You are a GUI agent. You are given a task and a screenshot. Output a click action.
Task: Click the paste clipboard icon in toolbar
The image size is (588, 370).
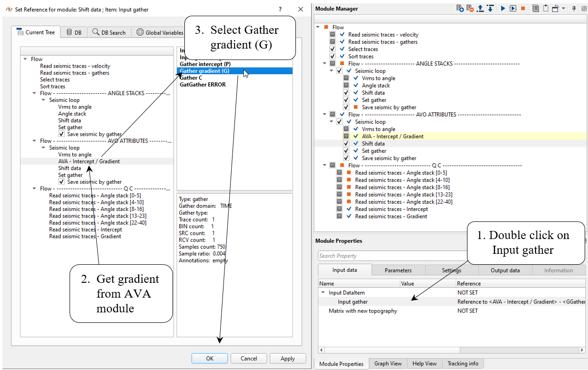(x=545, y=9)
